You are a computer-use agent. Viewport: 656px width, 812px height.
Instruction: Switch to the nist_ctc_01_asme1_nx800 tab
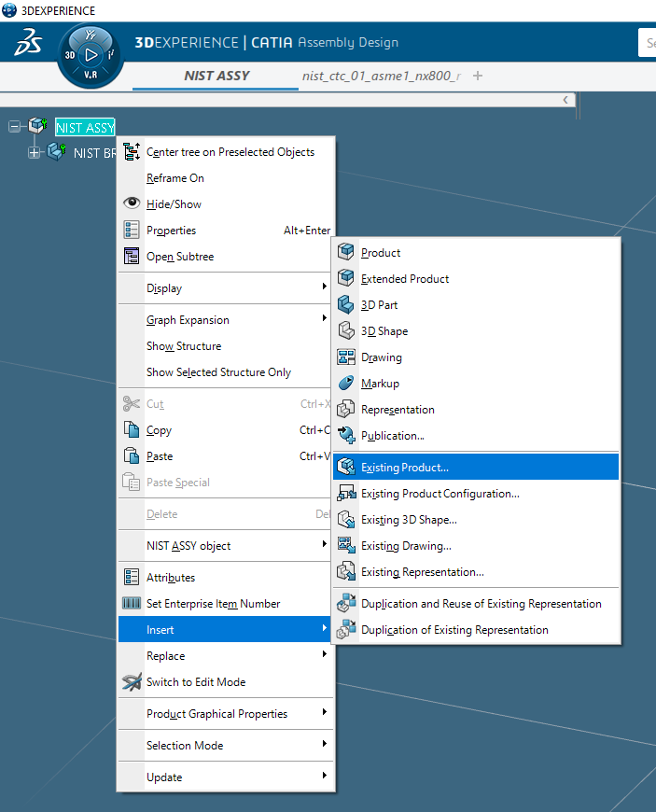pos(382,77)
